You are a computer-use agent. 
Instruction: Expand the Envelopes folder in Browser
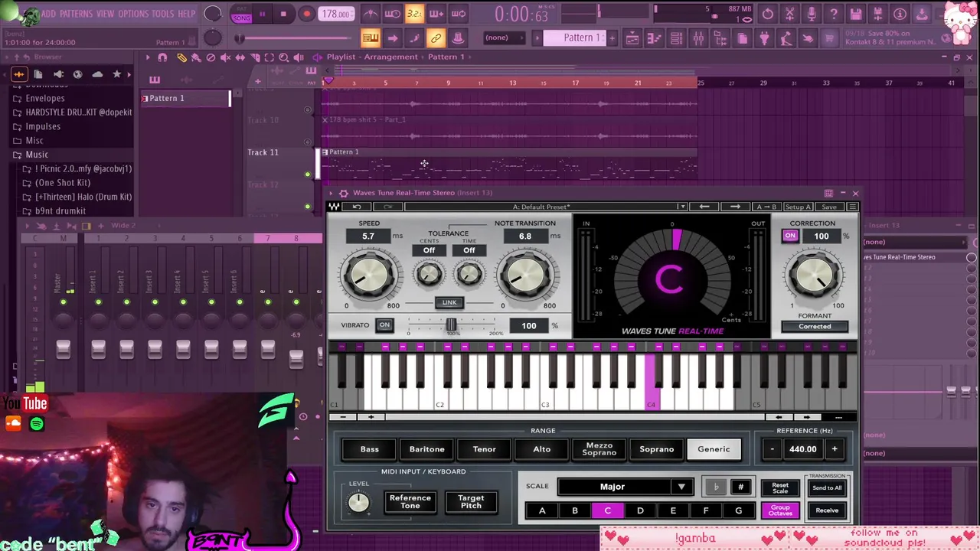(x=45, y=98)
